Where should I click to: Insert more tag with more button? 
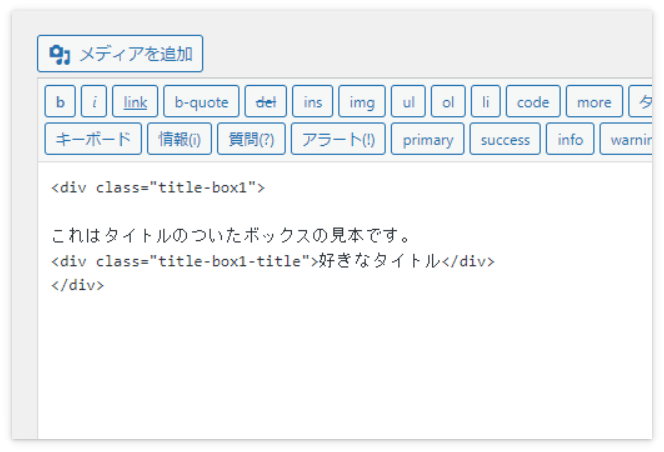point(595,102)
